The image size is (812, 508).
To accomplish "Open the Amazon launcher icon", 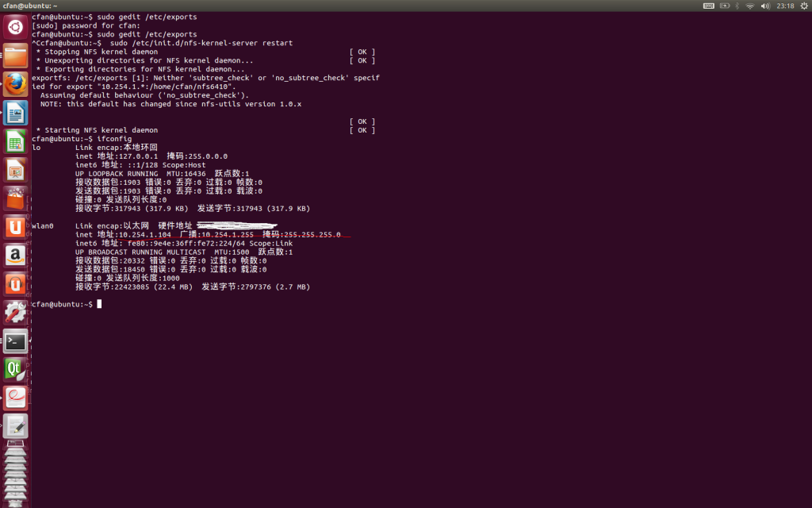I will [x=16, y=255].
